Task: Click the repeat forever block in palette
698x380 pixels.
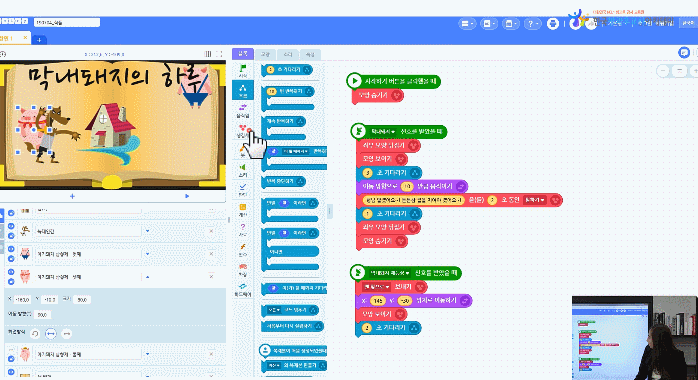Action: (x=284, y=121)
